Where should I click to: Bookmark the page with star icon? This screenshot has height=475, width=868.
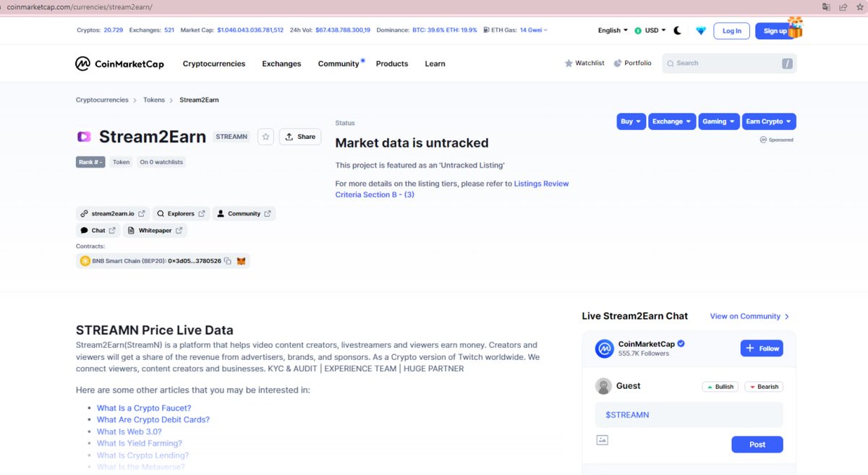click(x=859, y=7)
